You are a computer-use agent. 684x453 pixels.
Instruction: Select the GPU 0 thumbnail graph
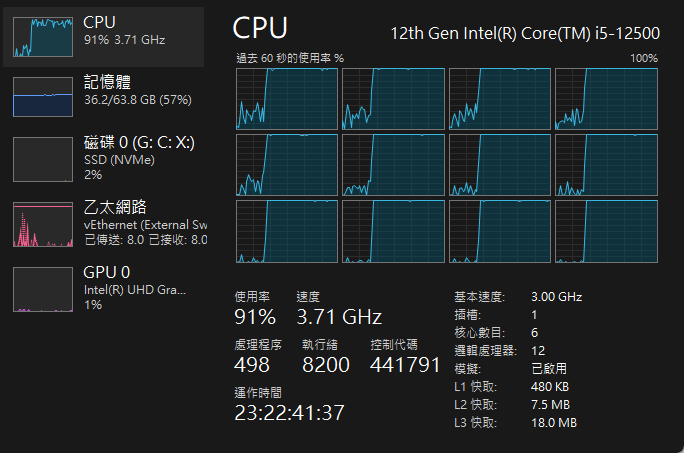click(43, 288)
